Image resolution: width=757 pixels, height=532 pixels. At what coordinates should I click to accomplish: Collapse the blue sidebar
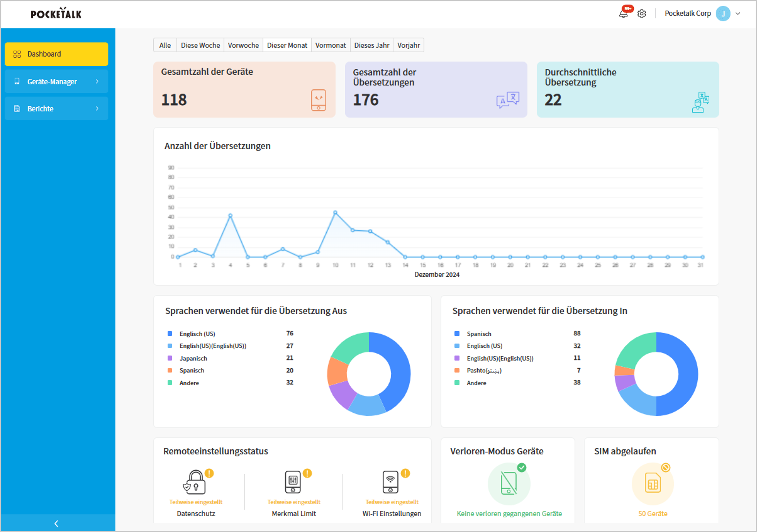56,524
